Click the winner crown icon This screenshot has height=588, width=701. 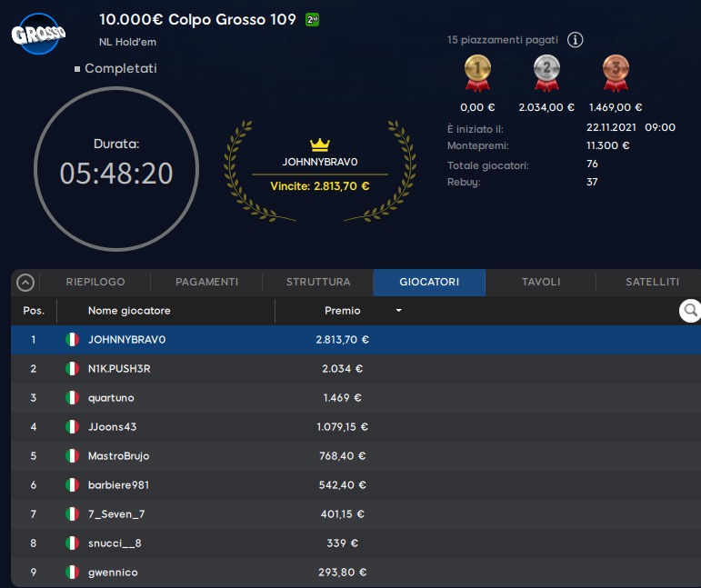[320, 145]
